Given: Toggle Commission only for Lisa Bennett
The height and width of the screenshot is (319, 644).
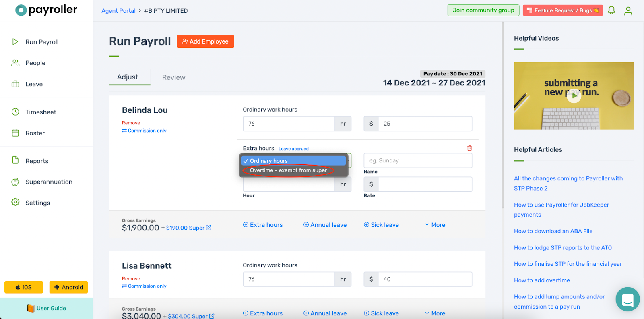Looking at the screenshot, I should pyautogui.click(x=144, y=286).
